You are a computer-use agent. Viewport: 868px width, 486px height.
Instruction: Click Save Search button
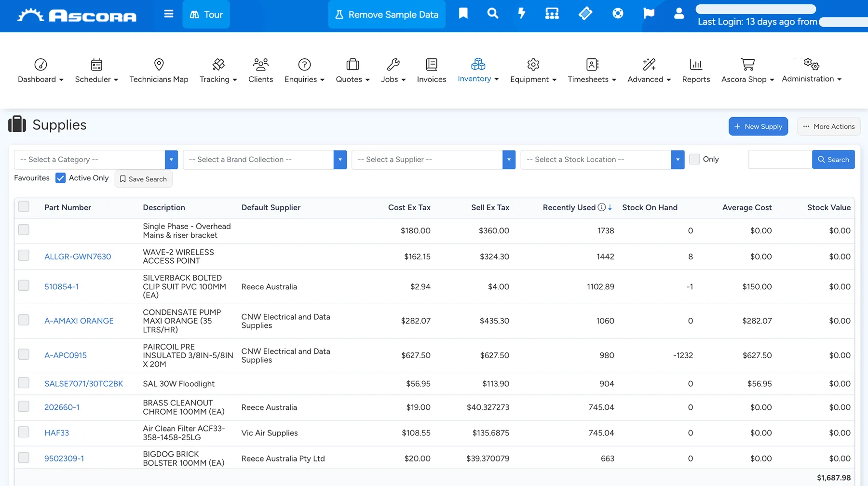[144, 179]
